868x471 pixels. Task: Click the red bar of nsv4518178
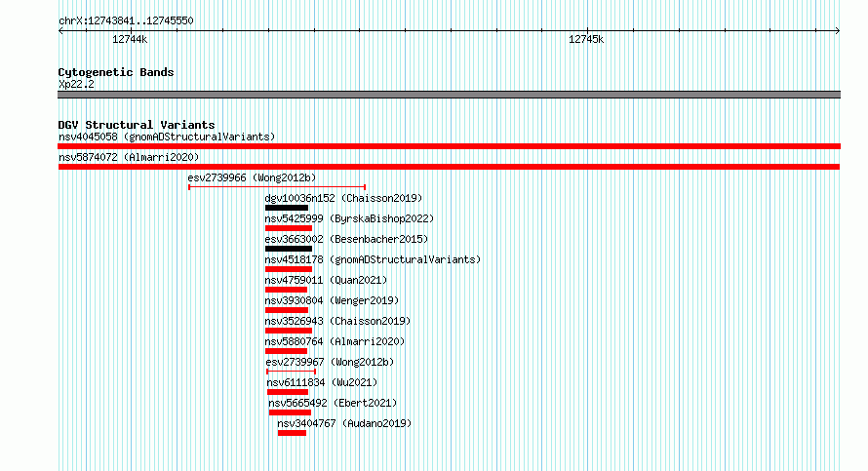(289, 269)
